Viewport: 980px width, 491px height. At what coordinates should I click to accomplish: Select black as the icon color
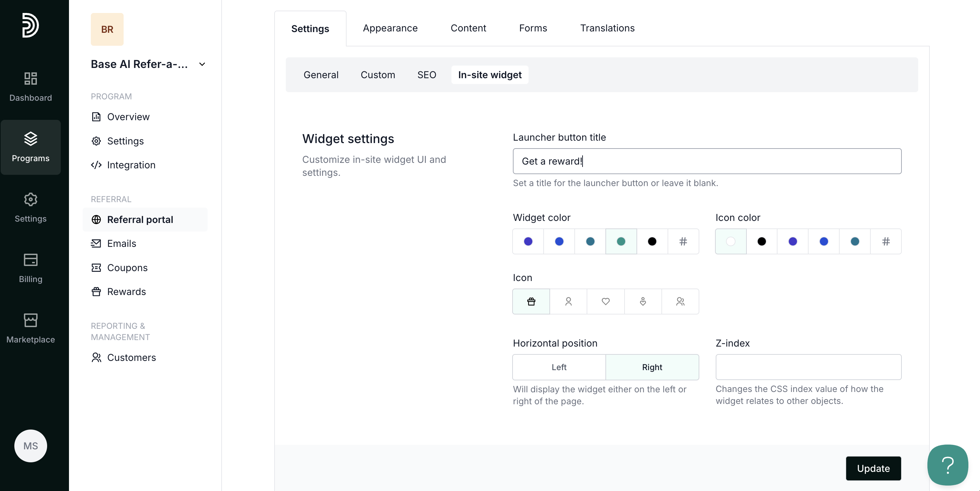761,241
